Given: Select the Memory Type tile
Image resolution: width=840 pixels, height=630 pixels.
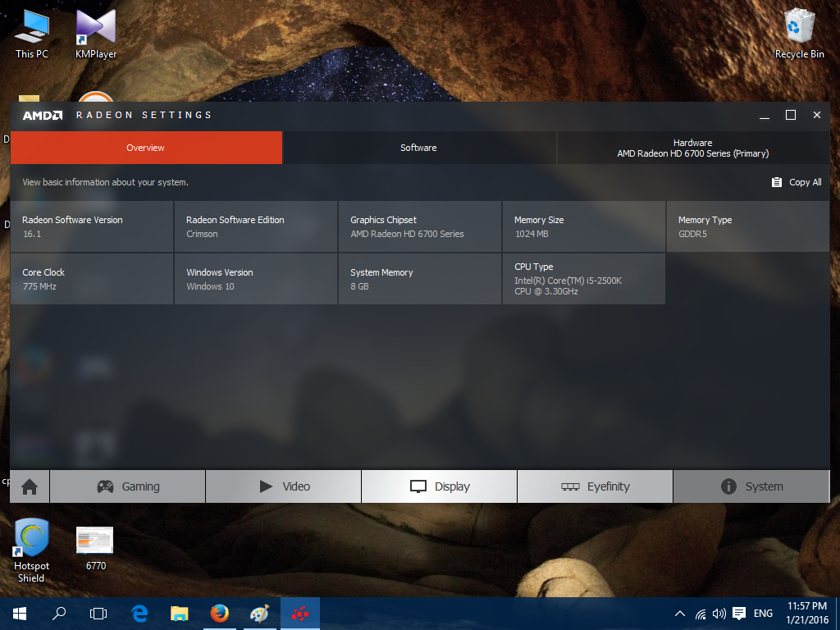Looking at the screenshot, I should pyautogui.click(x=748, y=226).
